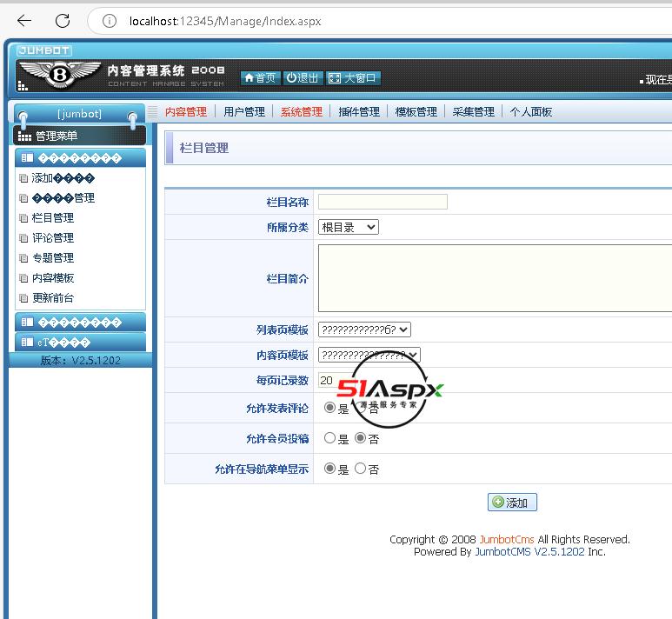The image size is (672, 619).
Task: Open the JumbotCms link in copyright line
Action: [507, 539]
